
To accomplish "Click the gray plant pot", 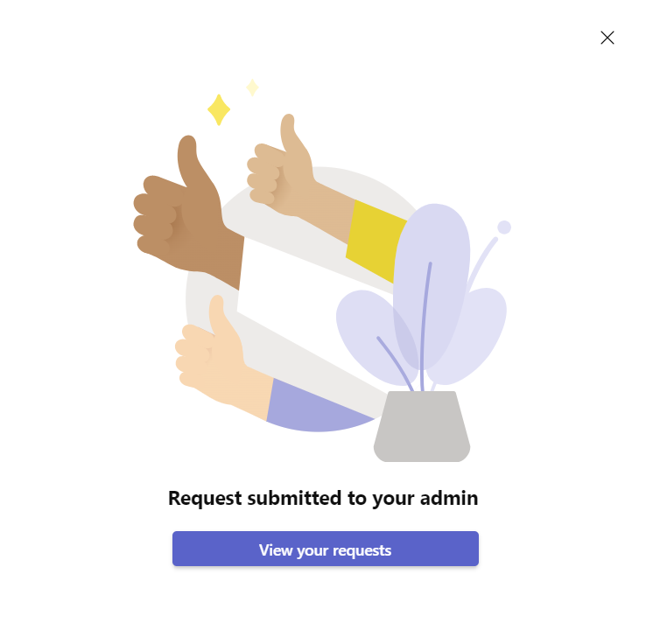I will 421,426.
